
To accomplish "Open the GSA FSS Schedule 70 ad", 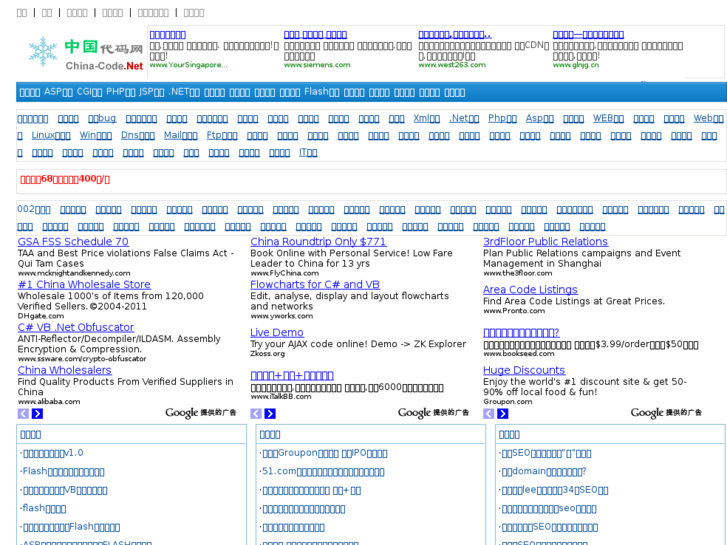I will click(73, 242).
